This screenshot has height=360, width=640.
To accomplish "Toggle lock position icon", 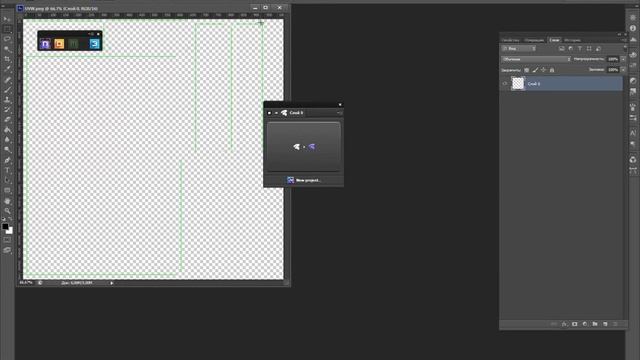I will [x=543, y=70].
